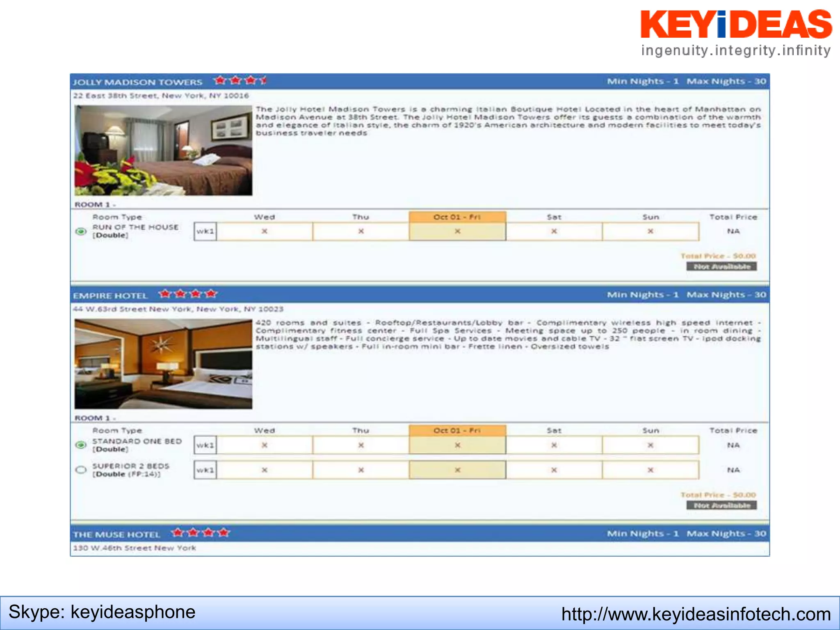
Task: Click Thu availability X for STANDARD ONE BED
Action: pyautogui.click(x=361, y=445)
